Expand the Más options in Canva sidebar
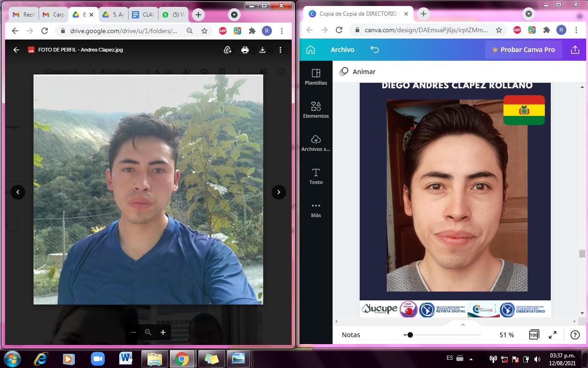This screenshot has width=588, height=368. (316, 209)
